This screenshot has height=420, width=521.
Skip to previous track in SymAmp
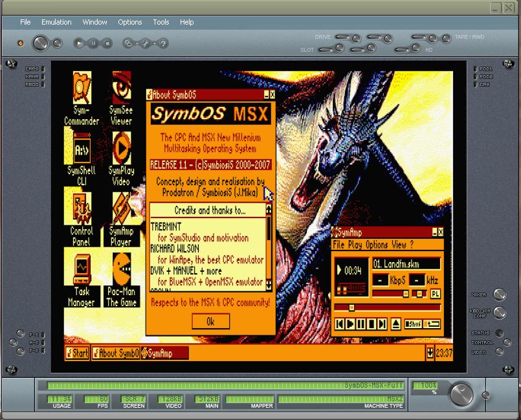pyautogui.click(x=339, y=324)
